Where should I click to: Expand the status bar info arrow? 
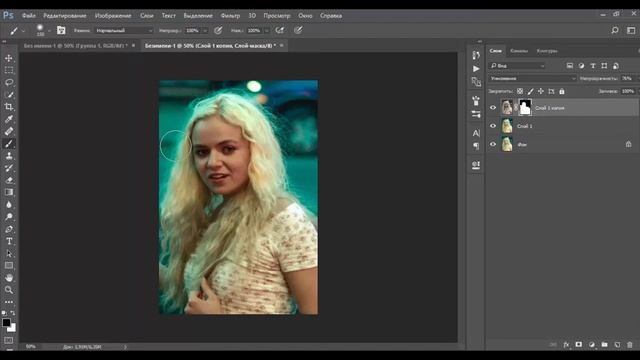coord(125,347)
